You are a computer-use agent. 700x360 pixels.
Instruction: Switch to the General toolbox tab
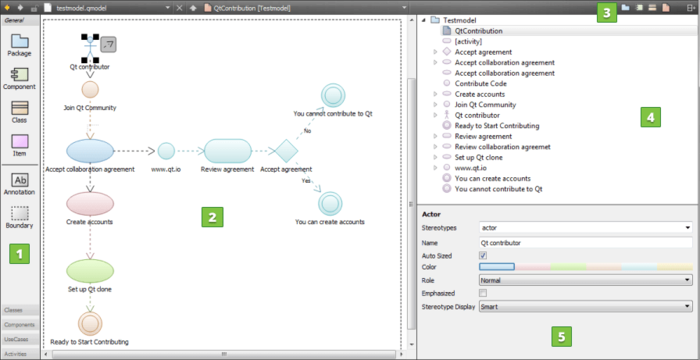click(20, 20)
